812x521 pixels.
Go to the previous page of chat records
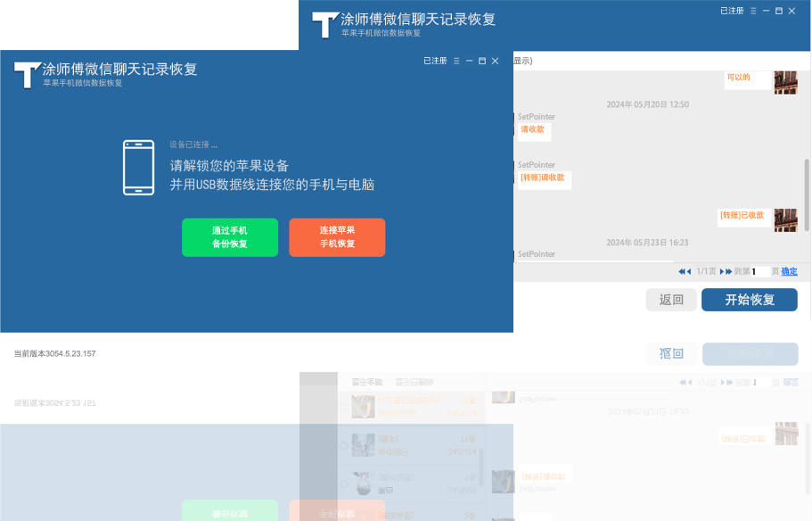pos(689,271)
